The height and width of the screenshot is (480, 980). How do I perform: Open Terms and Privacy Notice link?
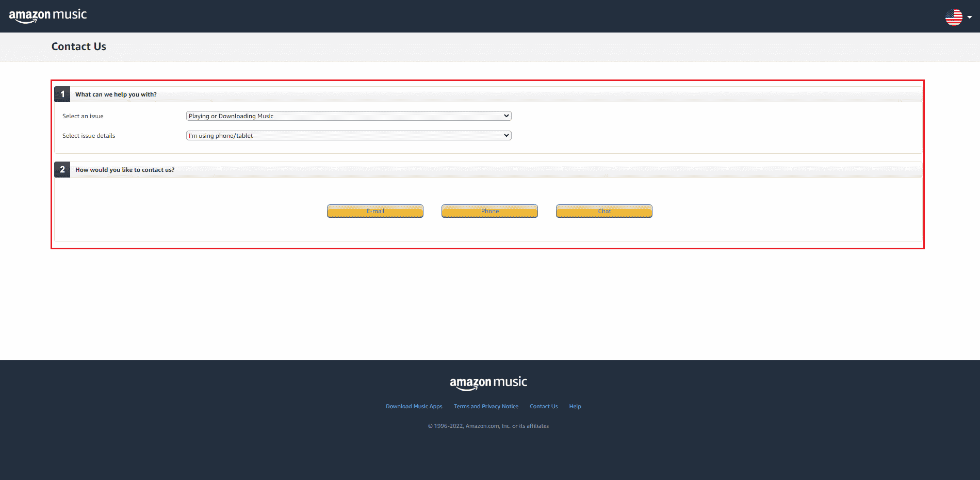[x=486, y=407]
